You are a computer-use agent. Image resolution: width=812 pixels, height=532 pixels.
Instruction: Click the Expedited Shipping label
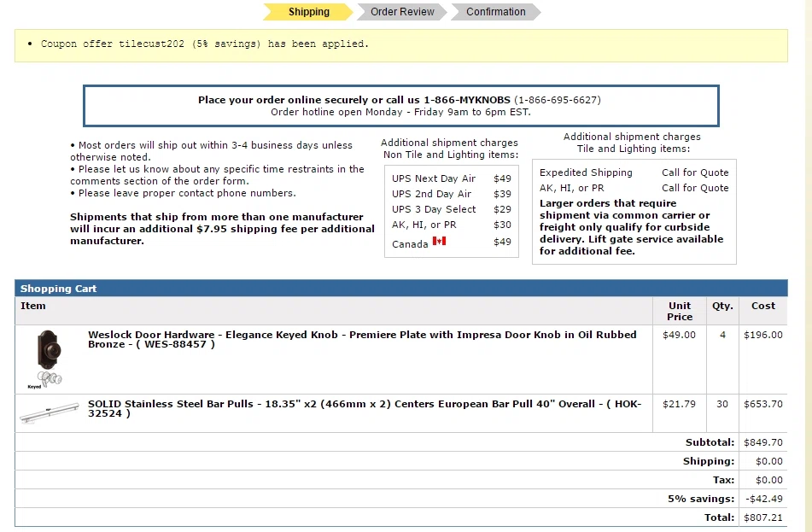point(586,172)
